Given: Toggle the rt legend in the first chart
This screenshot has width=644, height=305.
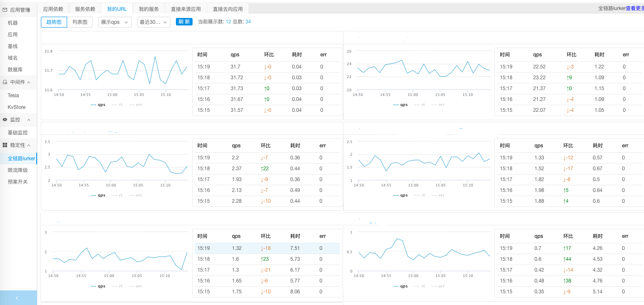Looking at the screenshot, I should click(x=118, y=105).
